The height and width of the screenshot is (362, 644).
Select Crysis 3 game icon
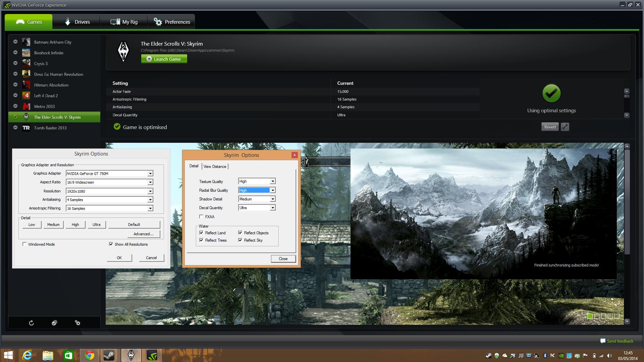[26, 63]
